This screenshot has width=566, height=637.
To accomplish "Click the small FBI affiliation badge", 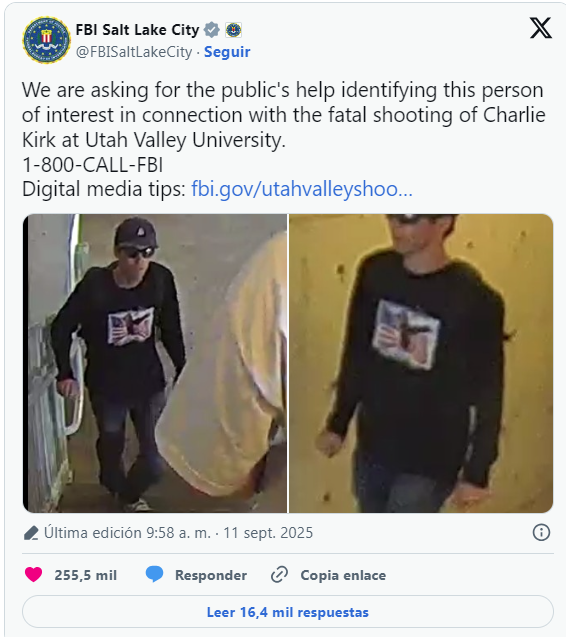I will (234, 30).
